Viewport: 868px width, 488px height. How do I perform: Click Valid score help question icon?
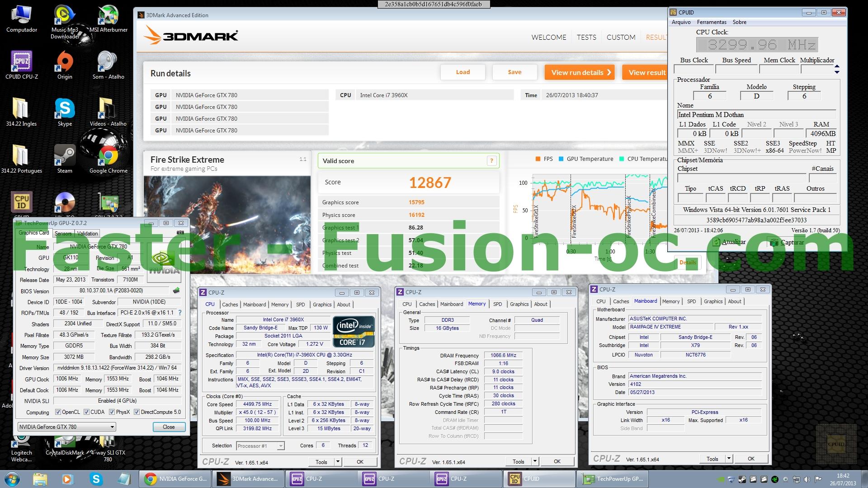[x=491, y=161]
